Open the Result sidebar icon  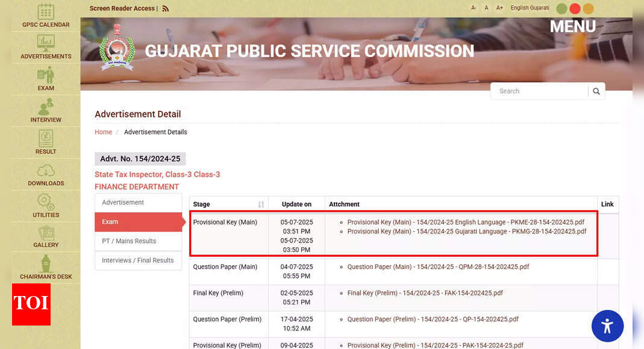coord(46,138)
